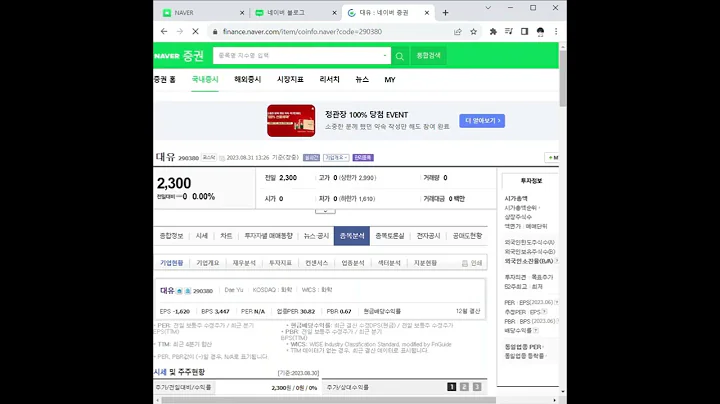Expand the price detail chevron below quotes
Screen dimensions: 720x404
point(325,211)
